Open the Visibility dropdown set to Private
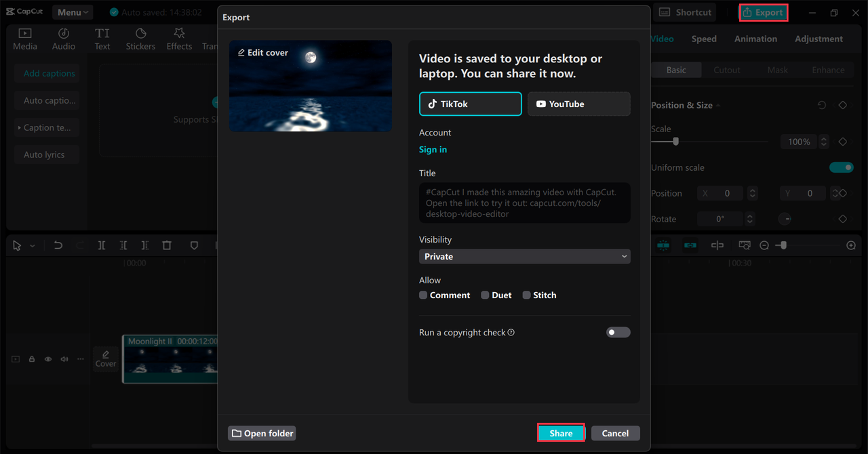The height and width of the screenshot is (454, 868). click(525, 256)
